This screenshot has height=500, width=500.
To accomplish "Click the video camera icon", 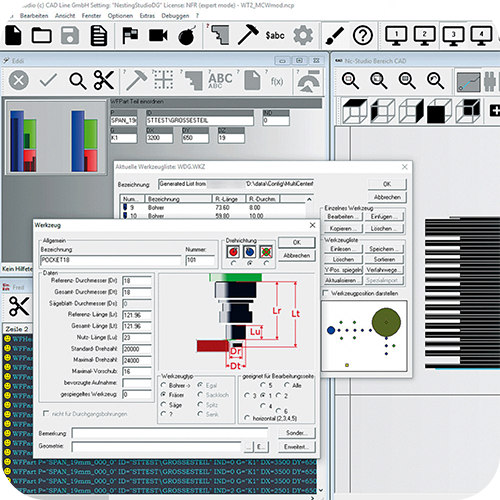I will click(x=158, y=35).
